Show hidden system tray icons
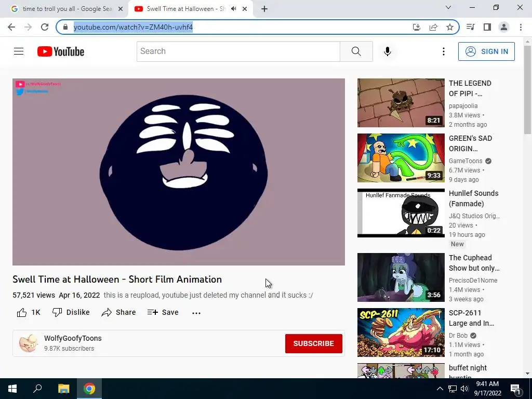This screenshot has height=399, width=532. [x=440, y=389]
